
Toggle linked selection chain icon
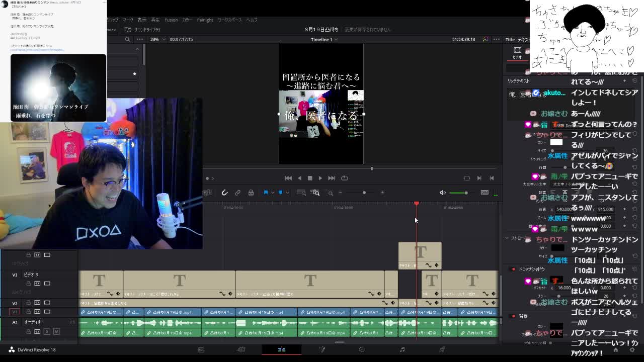point(238,193)
